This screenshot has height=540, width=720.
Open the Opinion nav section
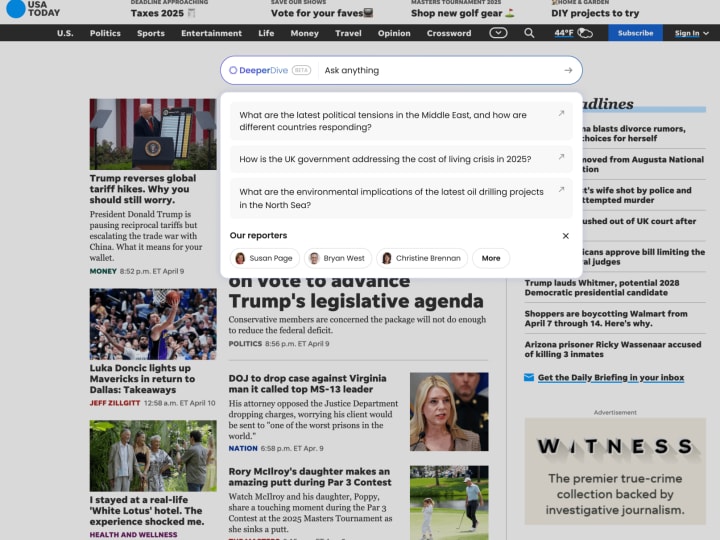coord(394,33)
